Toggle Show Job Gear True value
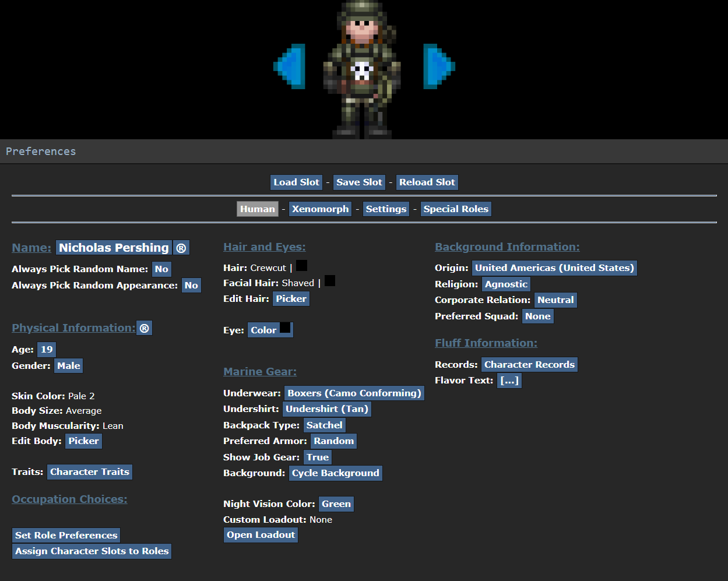728x581 pixels. click(x=318, y=457)
